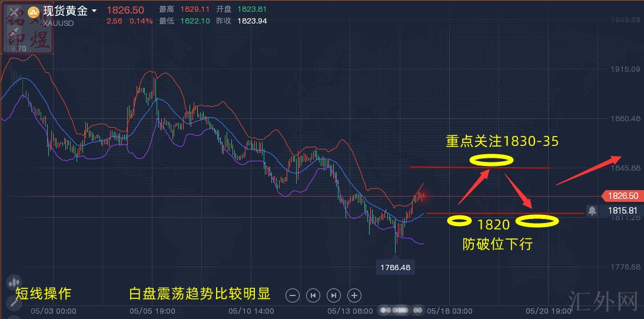
Task: Click the 1915.09 price axis label
Action: coord(625,69)
